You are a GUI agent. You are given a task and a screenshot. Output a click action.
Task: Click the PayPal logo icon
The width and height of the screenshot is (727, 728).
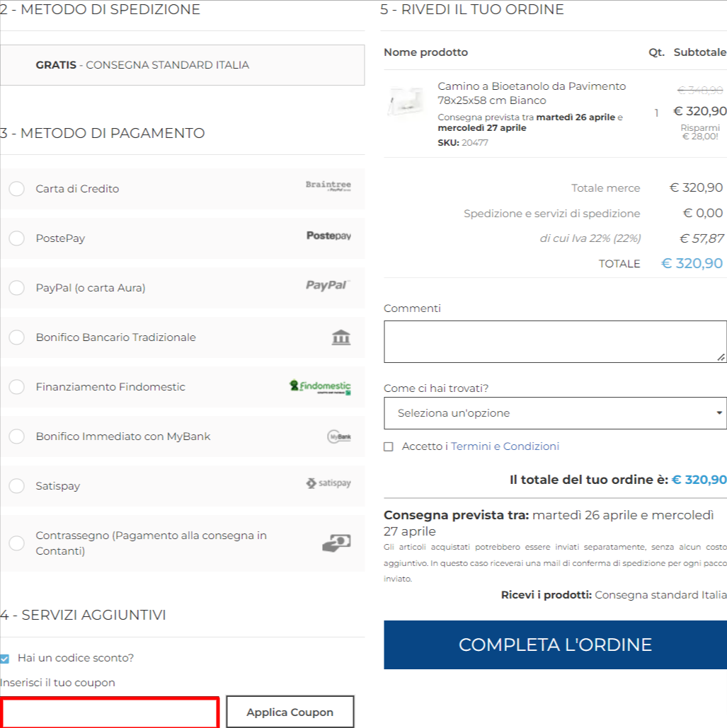pos(328,285)
